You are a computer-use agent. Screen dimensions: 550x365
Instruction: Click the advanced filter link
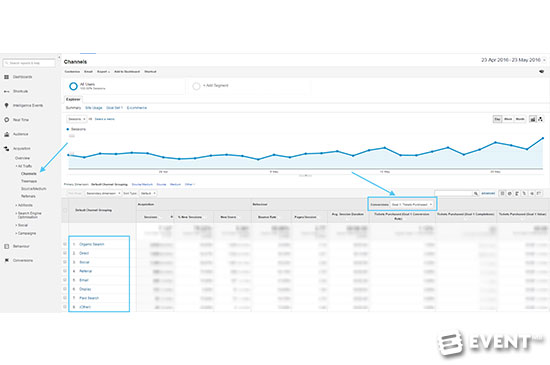point(488,193)
